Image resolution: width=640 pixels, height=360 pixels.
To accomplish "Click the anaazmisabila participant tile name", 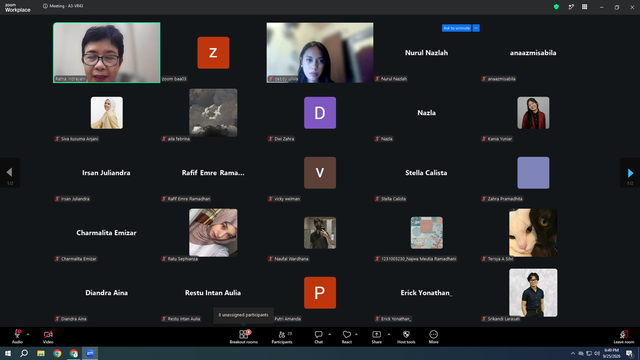I will coord(533,53).
